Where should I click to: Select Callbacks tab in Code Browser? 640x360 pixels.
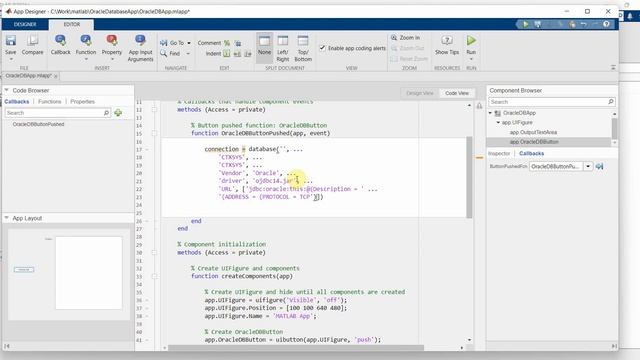point(17,102)
